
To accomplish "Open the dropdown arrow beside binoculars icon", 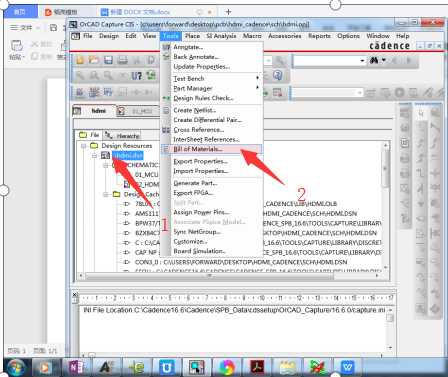I will tap(384, 60).
